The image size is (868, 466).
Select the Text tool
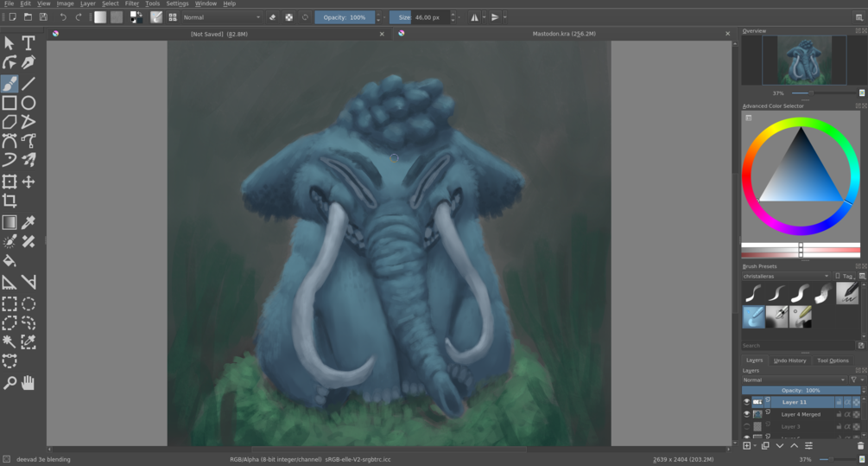click(x=29, y=42)
